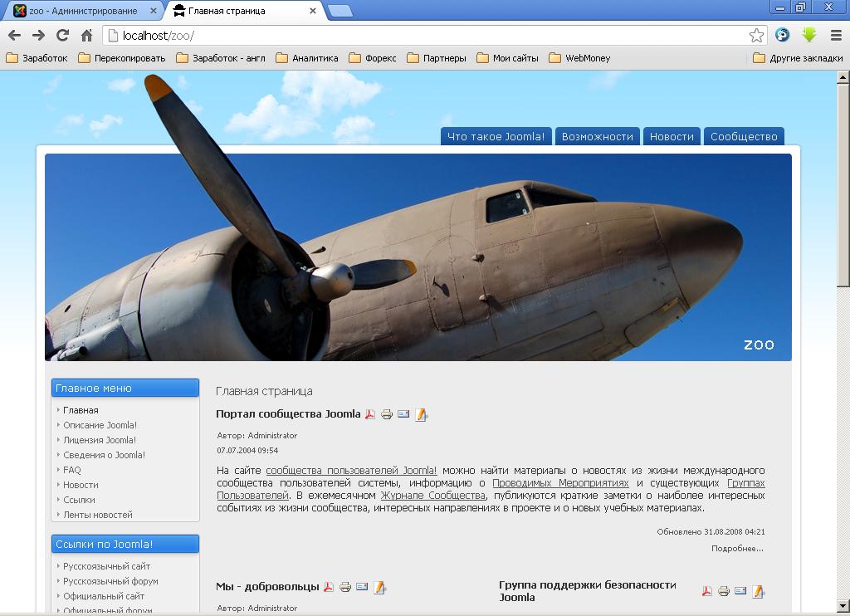Open the Официальный сайт link
Screen dimensions: 850x616
click(x=104, y=596)
